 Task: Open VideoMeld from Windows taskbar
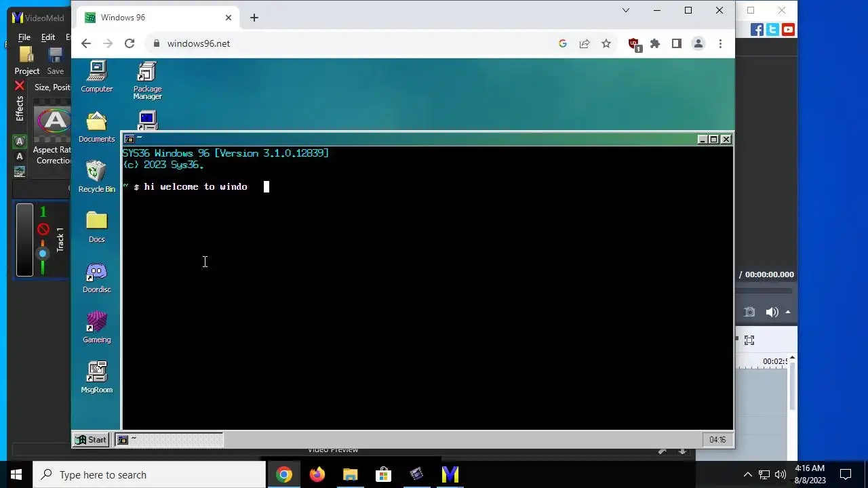tap(450, 474)
